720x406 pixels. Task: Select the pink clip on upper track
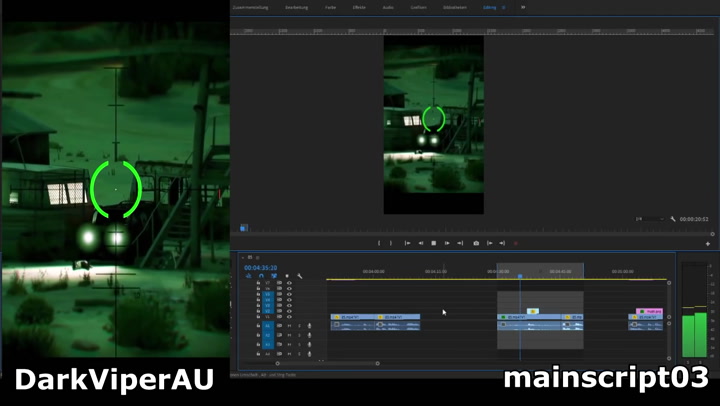pos(649,311)
